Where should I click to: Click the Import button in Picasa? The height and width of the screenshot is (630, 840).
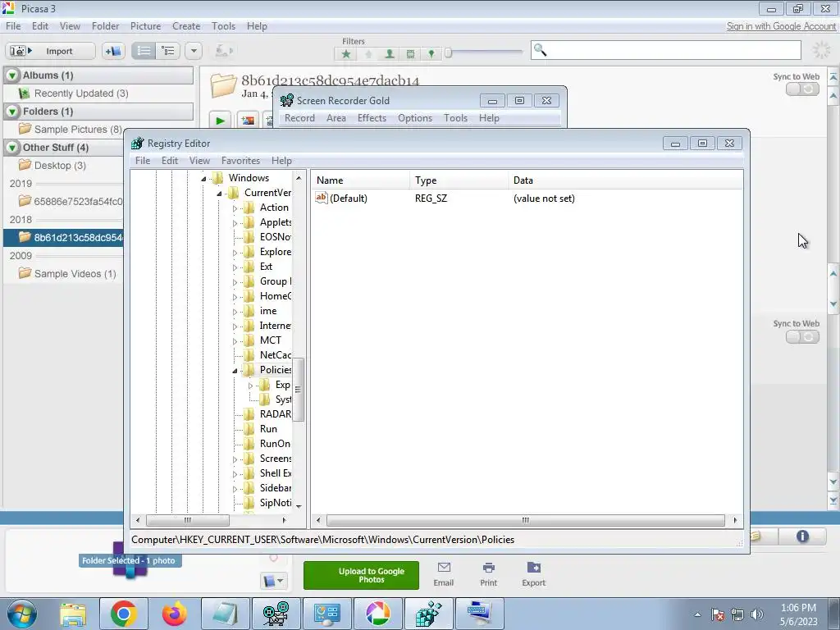[x=50, y=51]
